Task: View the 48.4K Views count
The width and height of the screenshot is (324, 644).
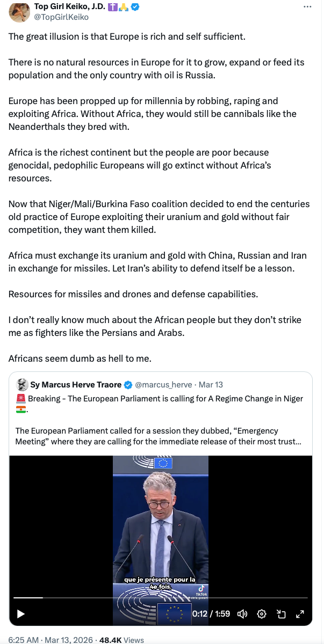Action: [x=122, y=640]
